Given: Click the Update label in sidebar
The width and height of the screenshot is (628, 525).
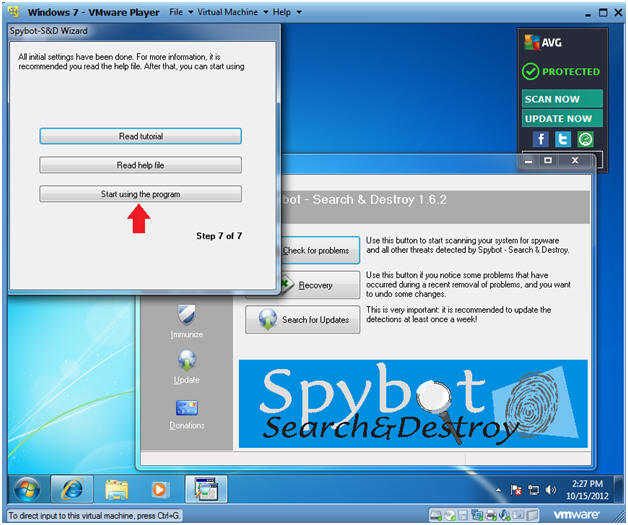Looking at the screenshot, I should tap(187, 380).
